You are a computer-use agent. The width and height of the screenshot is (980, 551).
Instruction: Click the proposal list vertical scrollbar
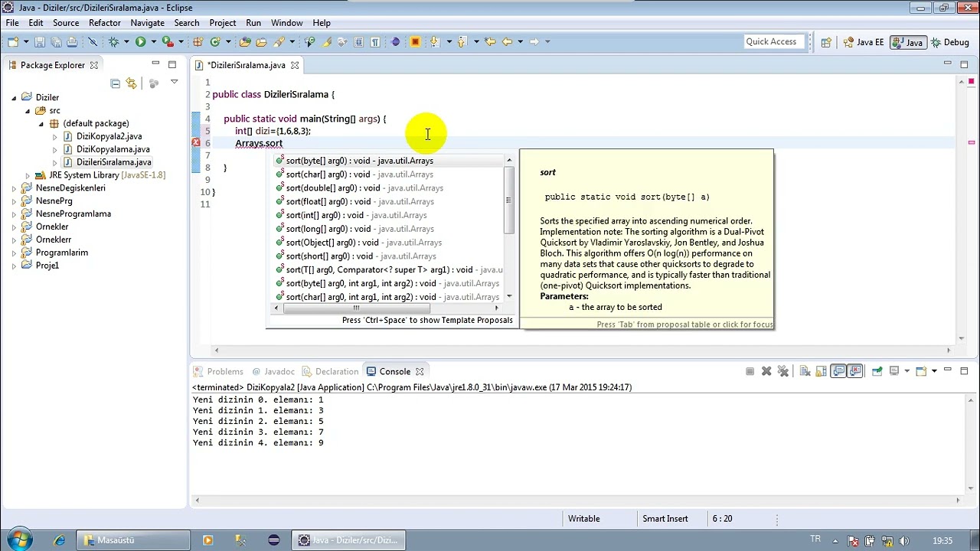click(x=508, y=201)
